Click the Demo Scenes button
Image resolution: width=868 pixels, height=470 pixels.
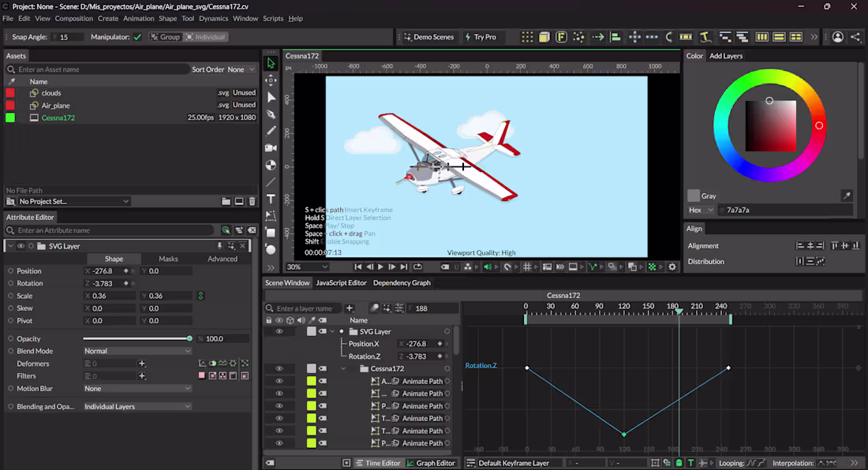click(428, 37)
